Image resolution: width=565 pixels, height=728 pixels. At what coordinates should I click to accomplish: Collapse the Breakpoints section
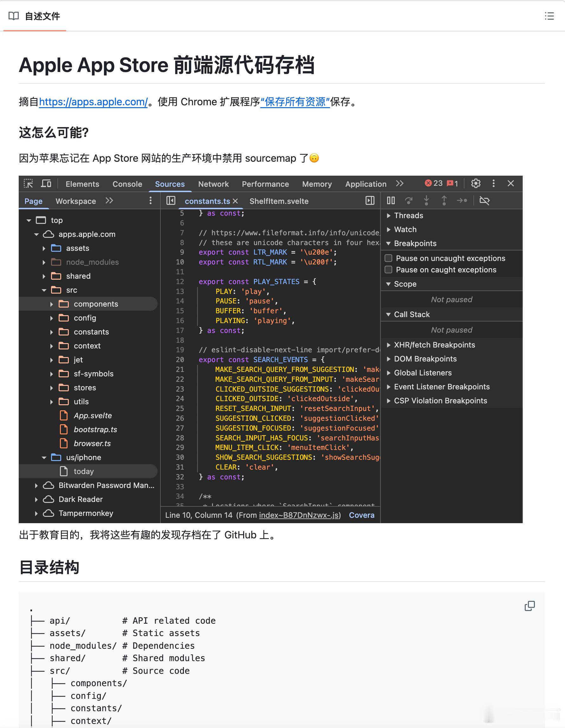(x=388, y=244)
